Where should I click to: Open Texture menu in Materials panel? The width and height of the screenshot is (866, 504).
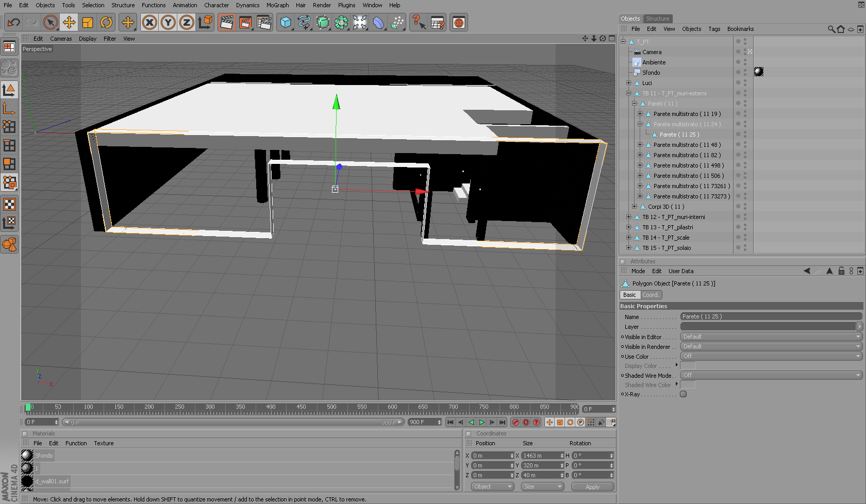[x=104, y=443]
